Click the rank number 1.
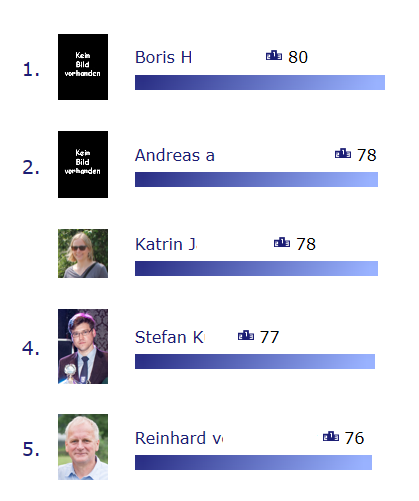Image resolution: width=419 pixels, height=501 pixels. pos(31,70)
